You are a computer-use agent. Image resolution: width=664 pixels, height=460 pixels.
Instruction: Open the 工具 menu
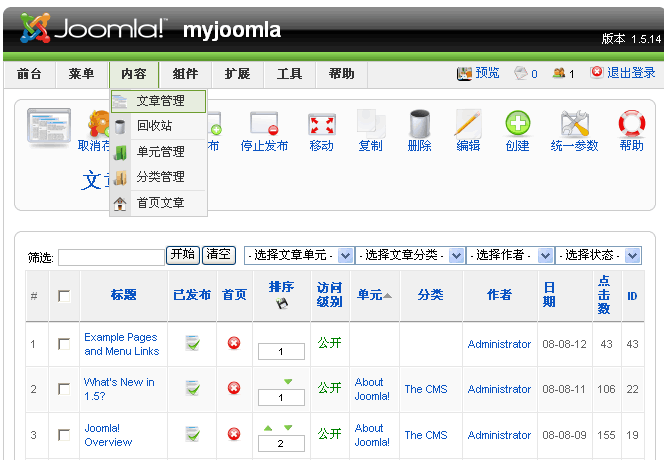[x=290, y=74]
